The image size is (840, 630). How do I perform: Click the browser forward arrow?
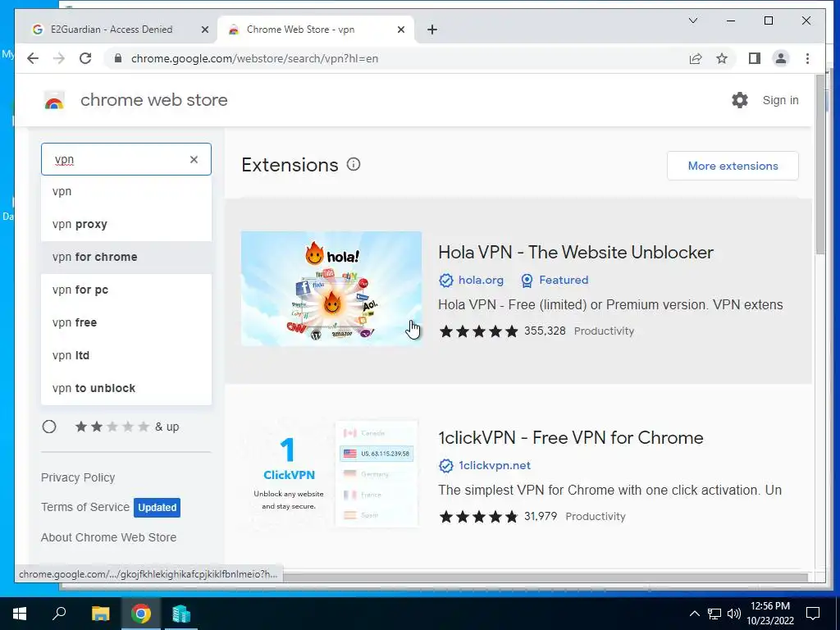click(x=59, y=58)
